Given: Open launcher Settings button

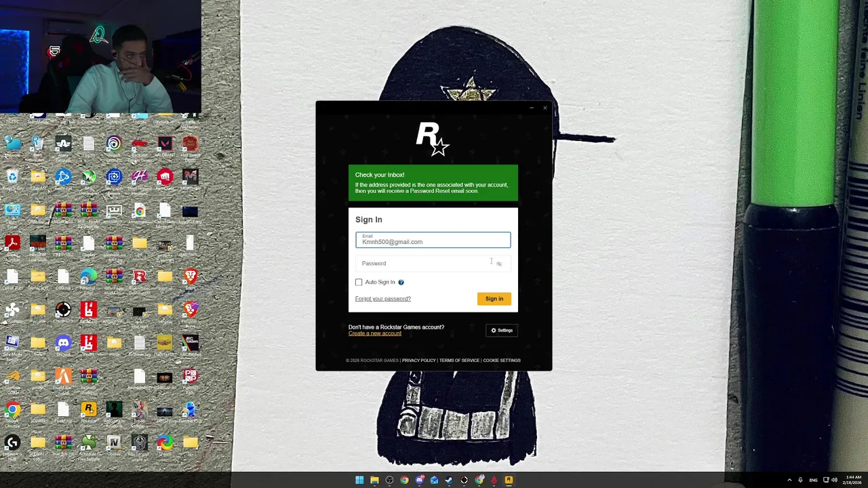Looking at the screenshot, I should 502,331.
